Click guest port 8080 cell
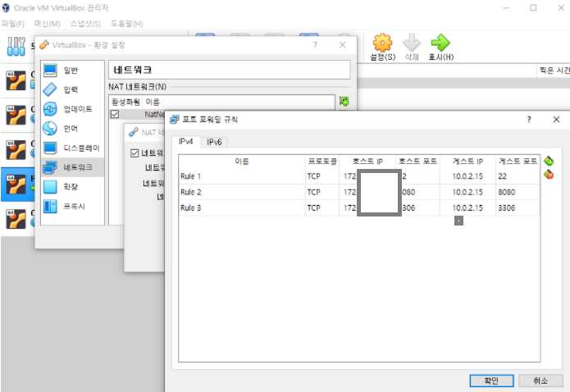Image resolution: width=570 pixels, height=392 pixels. (518, 192)
